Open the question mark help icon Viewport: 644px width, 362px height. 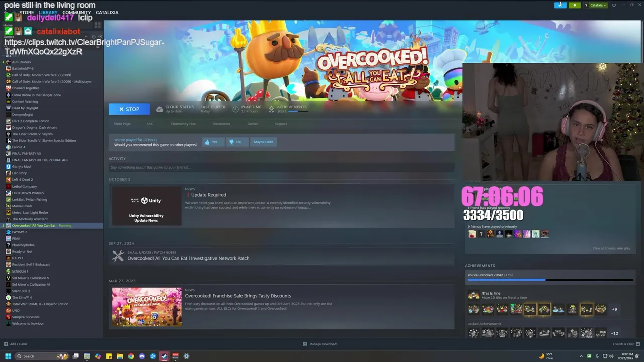pos(586,5)
